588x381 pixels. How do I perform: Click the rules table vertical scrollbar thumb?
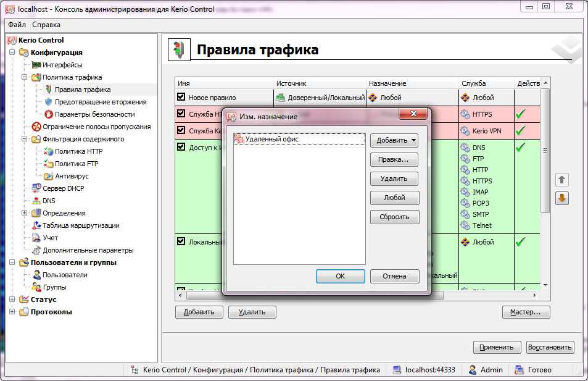545,151
